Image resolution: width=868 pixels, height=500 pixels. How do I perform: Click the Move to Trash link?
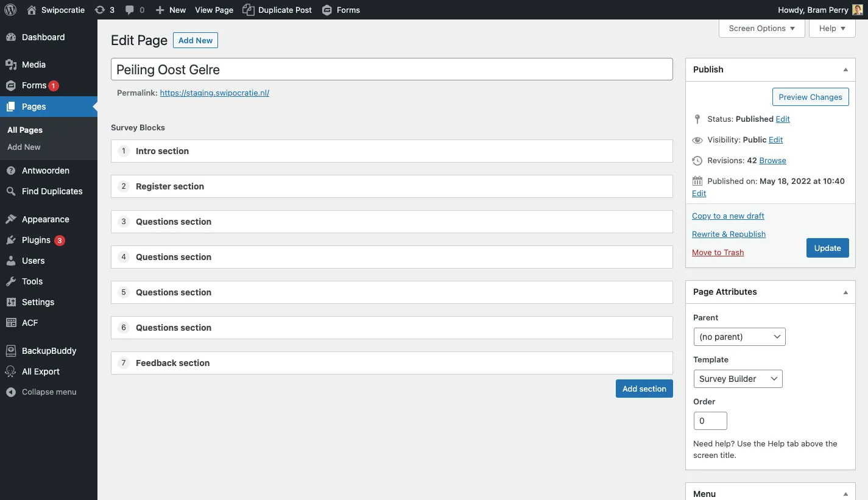pyautogui.click(x=718, y=252)
